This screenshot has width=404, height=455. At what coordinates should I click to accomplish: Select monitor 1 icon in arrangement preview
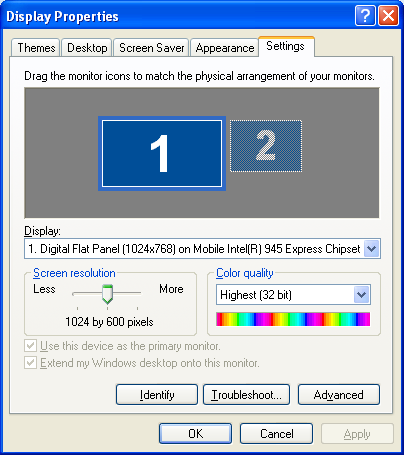(x=162, y=153)
